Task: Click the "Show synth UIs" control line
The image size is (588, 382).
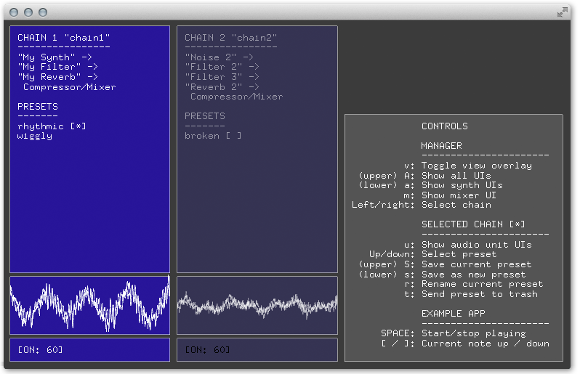Action: (x=430, y=186)
